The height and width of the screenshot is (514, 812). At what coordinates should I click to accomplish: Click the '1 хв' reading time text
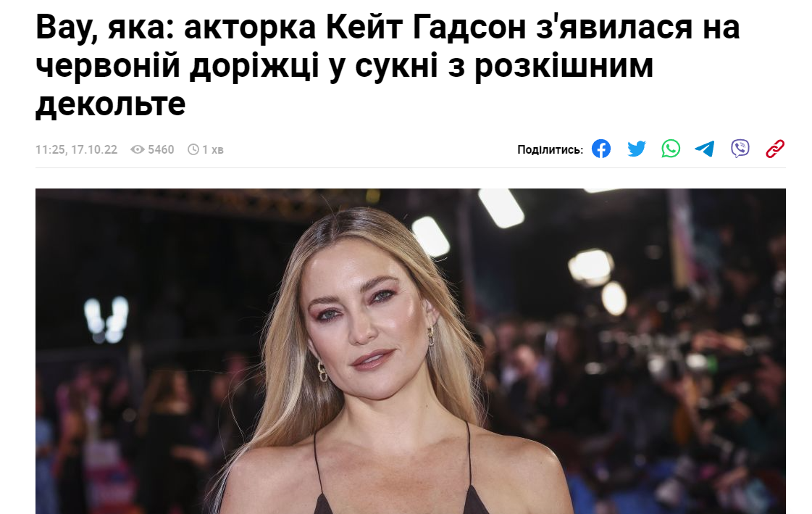click(x=213, y=150)
